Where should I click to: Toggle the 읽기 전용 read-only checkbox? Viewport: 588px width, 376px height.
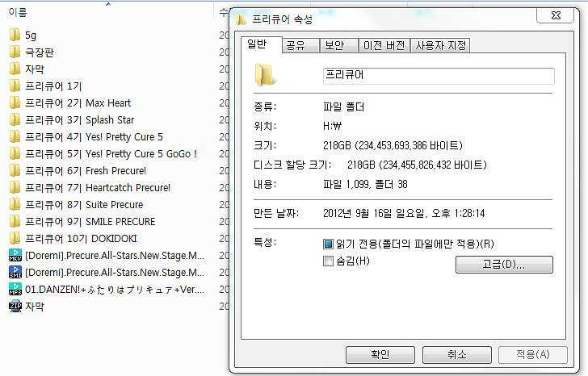point(328,244)
